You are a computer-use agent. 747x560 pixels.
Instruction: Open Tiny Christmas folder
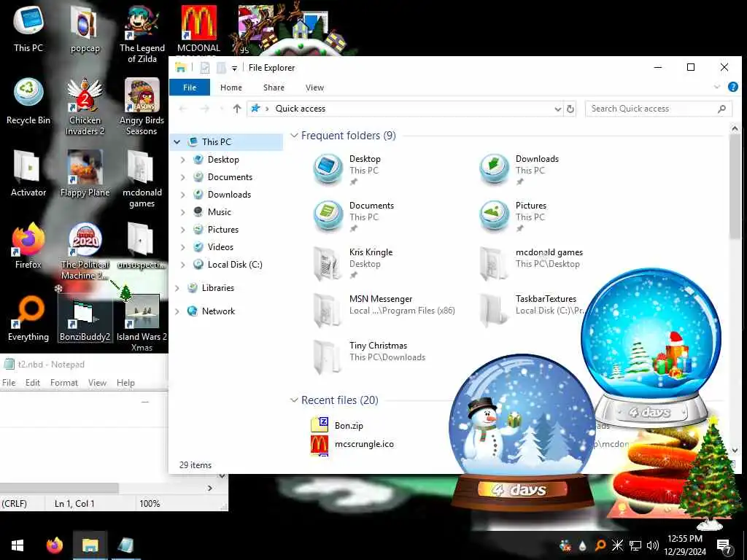(370, 357)
